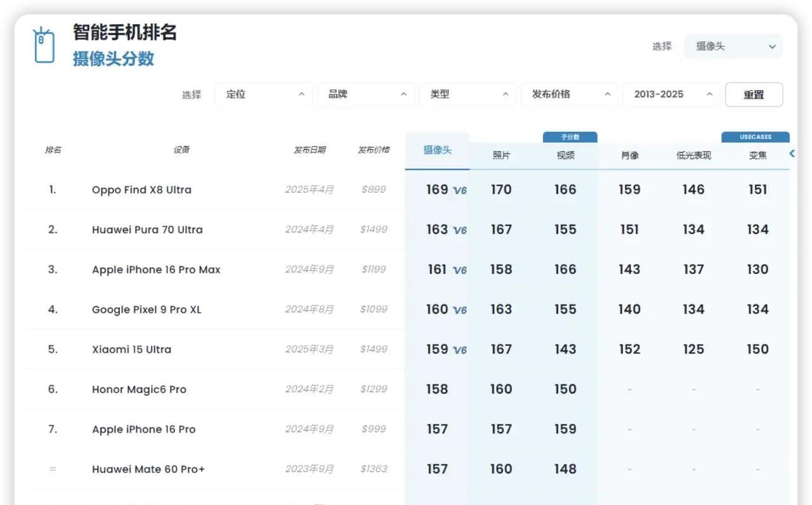Open the Google Pixel 9 Pro XL link

pos(147,310)
